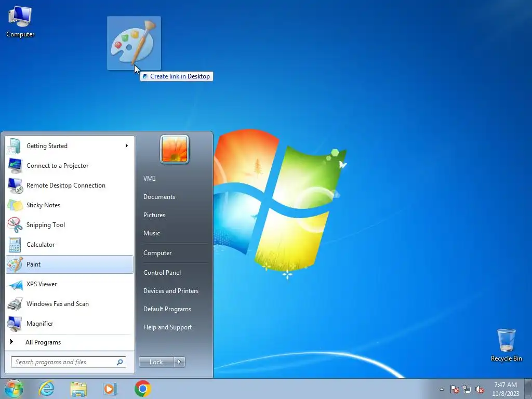The height and width of the screenshot is (399, 532).
Task: Click the Paint palette icon in Start menu
Action: pos(15,264)
